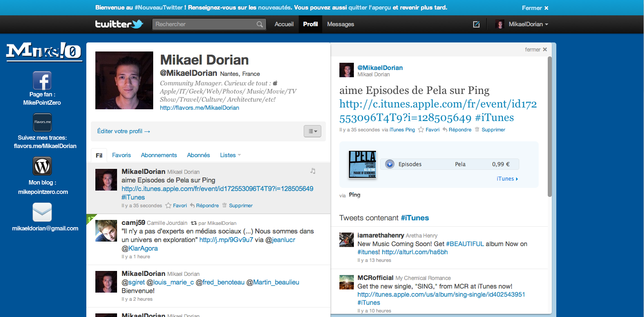Click the mail envelope icon in sidebar
This screenshot has width=644, height=317.
[x=42, y=212]
